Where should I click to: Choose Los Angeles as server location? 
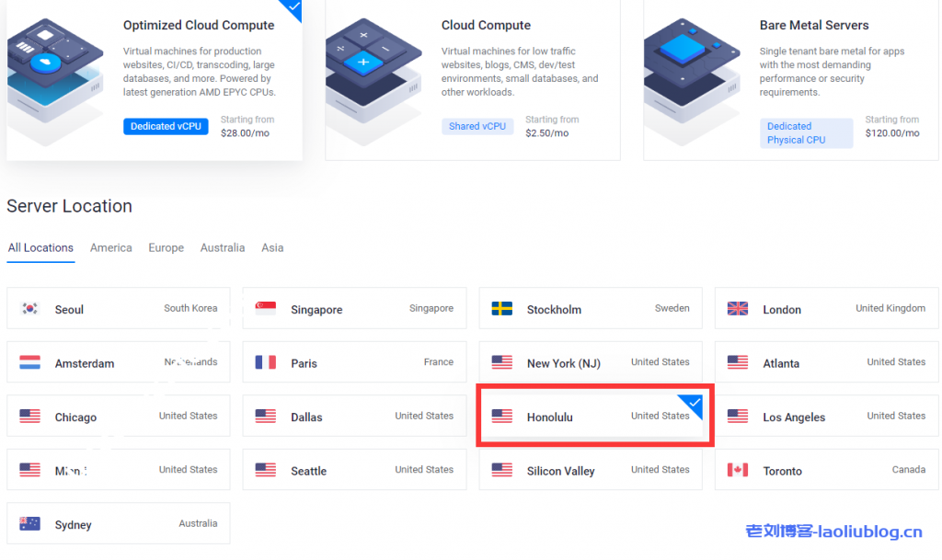tap(826, 417)
